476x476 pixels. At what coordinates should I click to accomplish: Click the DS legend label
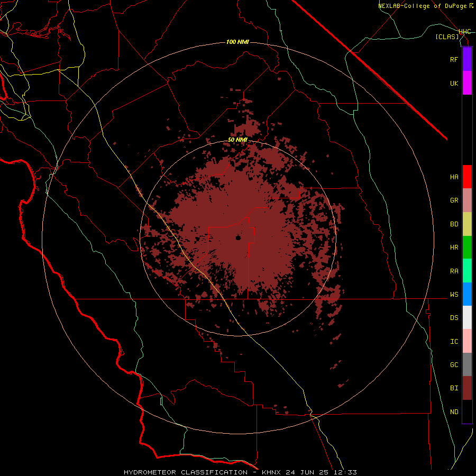click(x=454, y=318)
